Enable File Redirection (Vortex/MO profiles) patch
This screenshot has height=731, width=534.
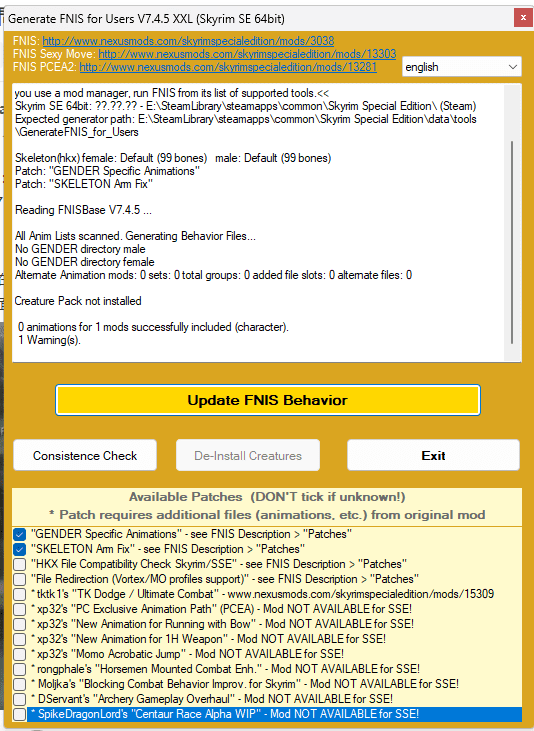pos(20,579)
